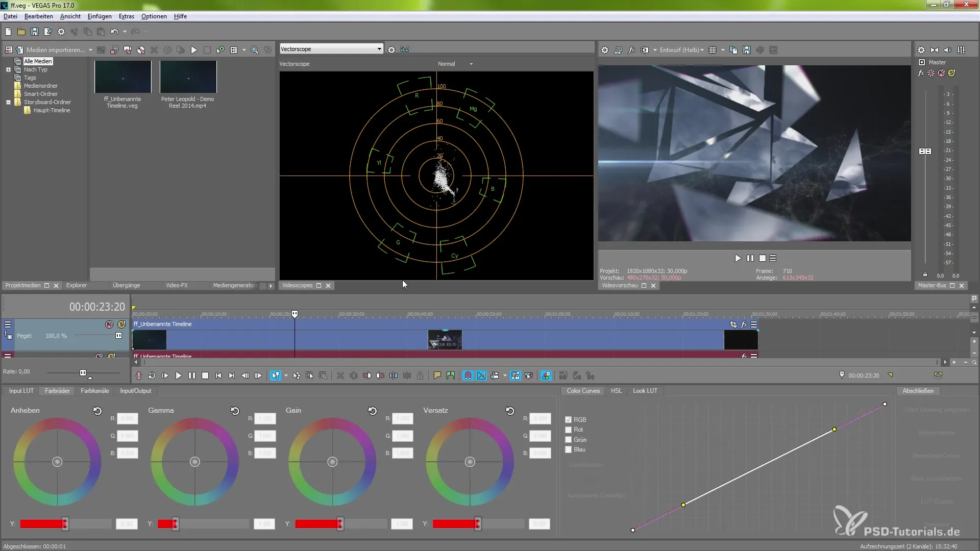Stop timeline playback in transport bar
Image resolution: width=980 pixels, height=551 pixels.
[205, 375]
